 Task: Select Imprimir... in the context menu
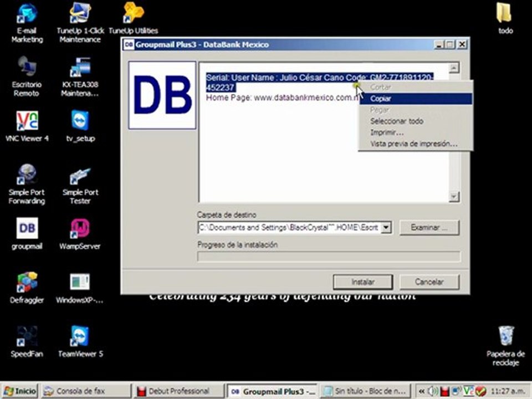416,132
